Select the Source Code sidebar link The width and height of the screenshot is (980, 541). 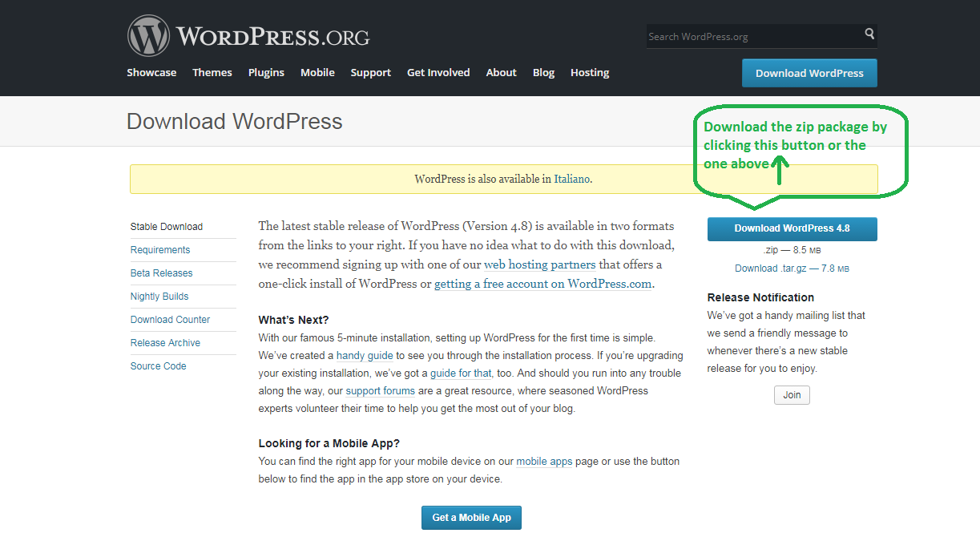coord(158,365)
